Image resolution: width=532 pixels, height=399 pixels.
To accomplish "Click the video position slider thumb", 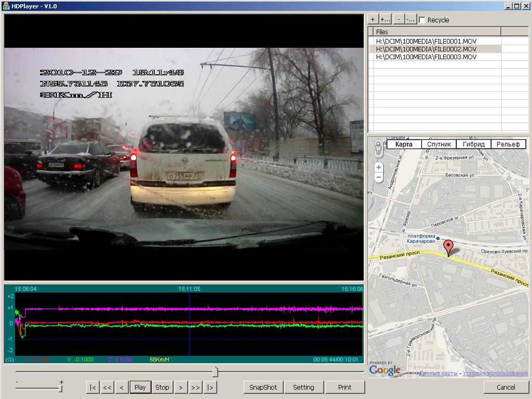I will [215, 371].
